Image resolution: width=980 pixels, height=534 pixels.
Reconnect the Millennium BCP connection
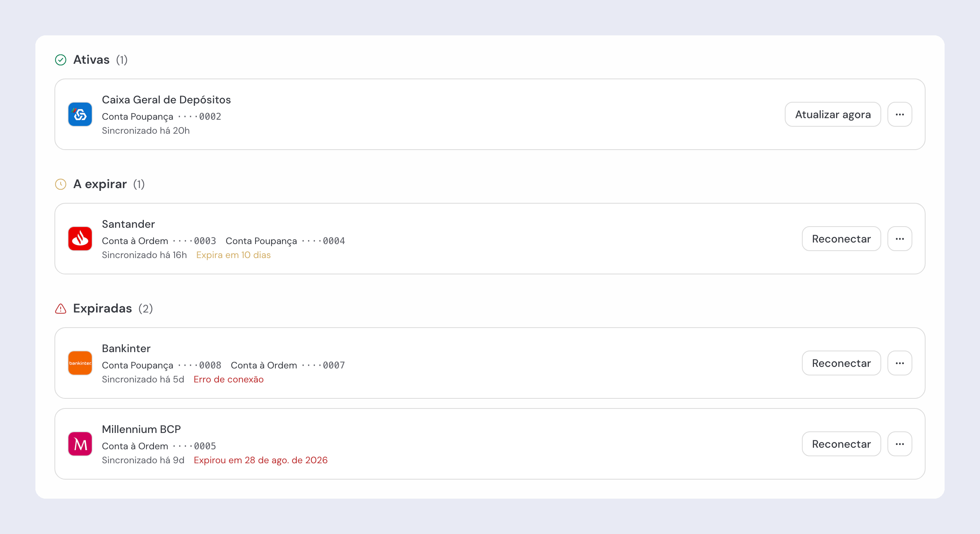tap(842, 444)
